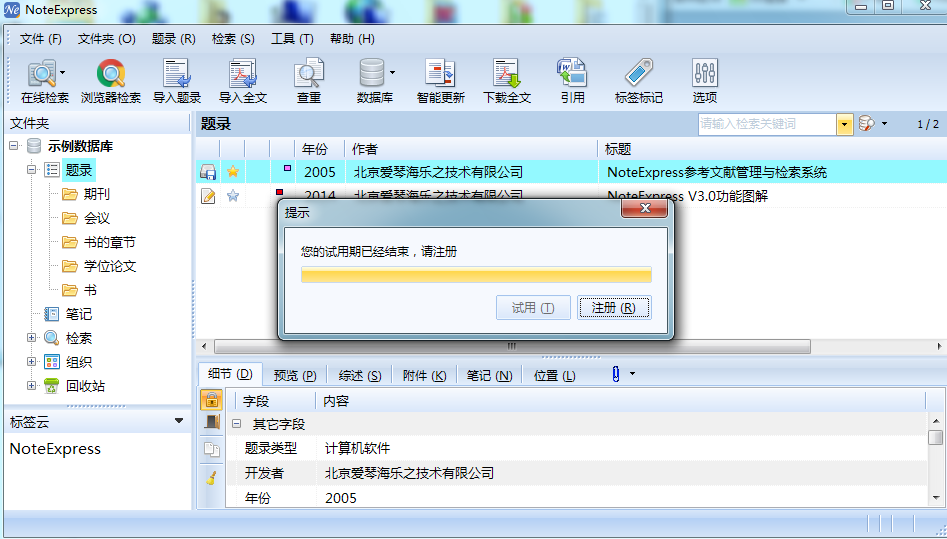Expand the 检索 tree node
947x539 pixels.
(x=31, y=338)
